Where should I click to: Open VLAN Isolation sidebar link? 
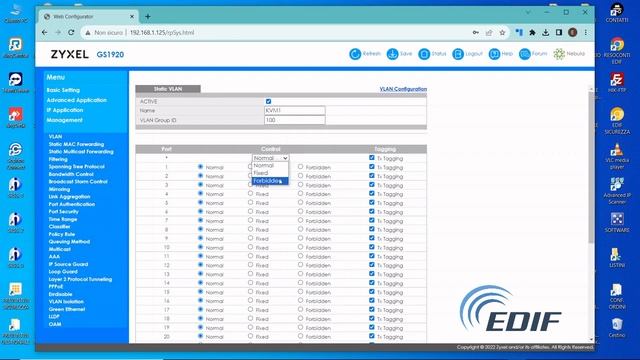tap(66, 302)
